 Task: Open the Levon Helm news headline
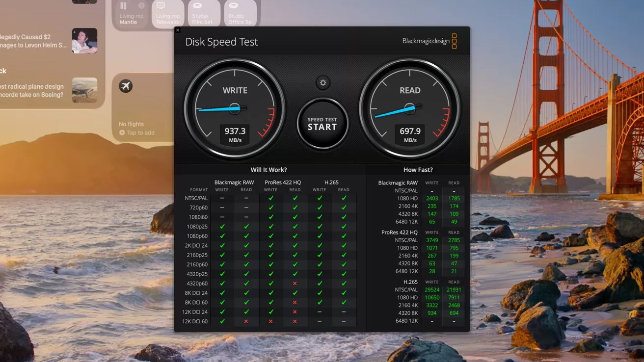point(33,41)
